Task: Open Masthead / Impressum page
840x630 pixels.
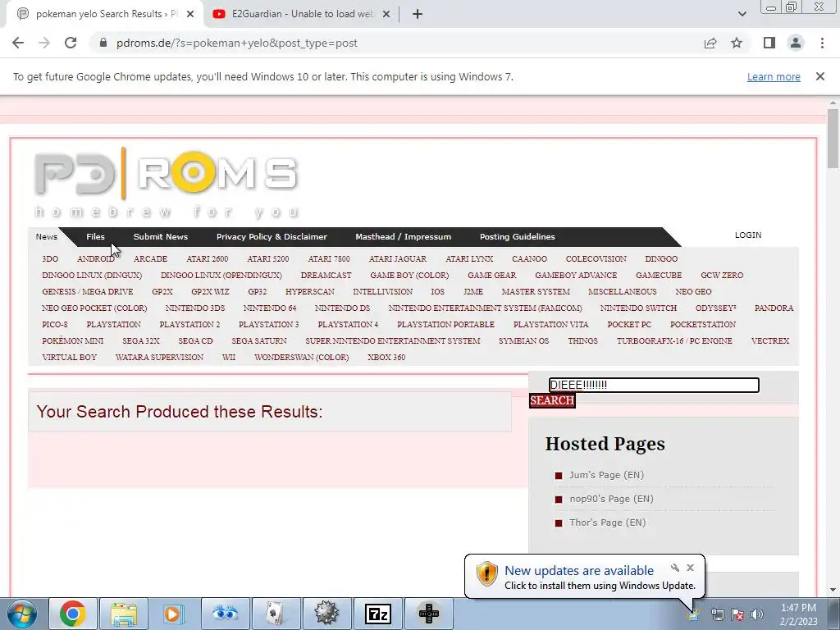Action: coord(404,236)
